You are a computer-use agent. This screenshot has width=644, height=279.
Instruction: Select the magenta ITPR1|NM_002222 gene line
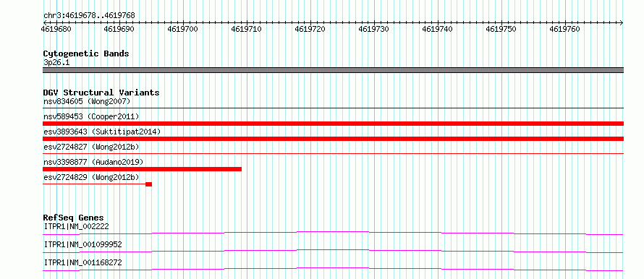click(x=333, y=233)
